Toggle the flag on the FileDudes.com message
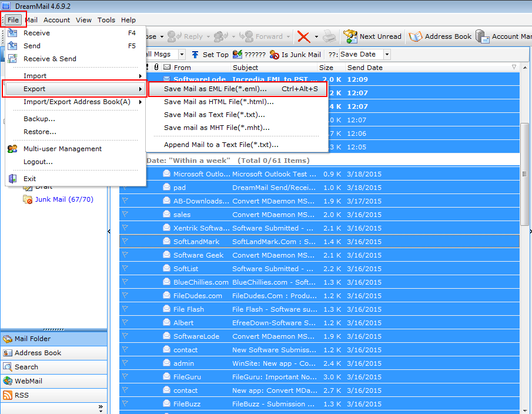This screenshot has width=532, height=414. coord(125,295)
